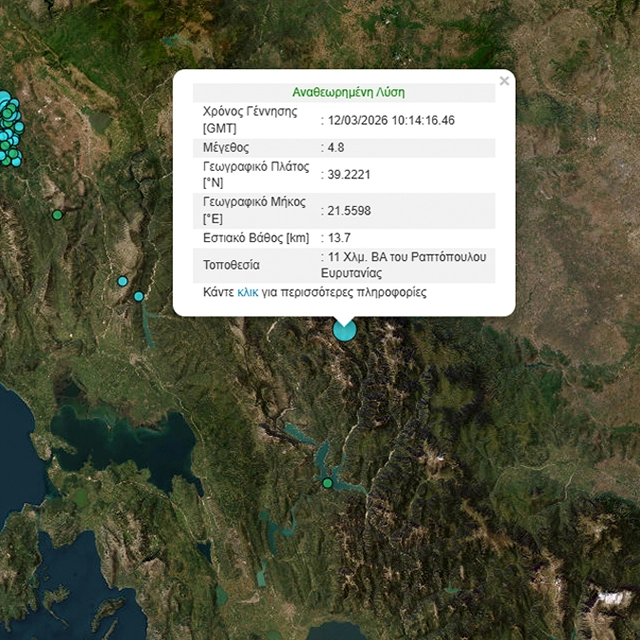640x640 pixels.
Task: Open the 'κλικ' link for more information
Action: [x=248, y=293]
